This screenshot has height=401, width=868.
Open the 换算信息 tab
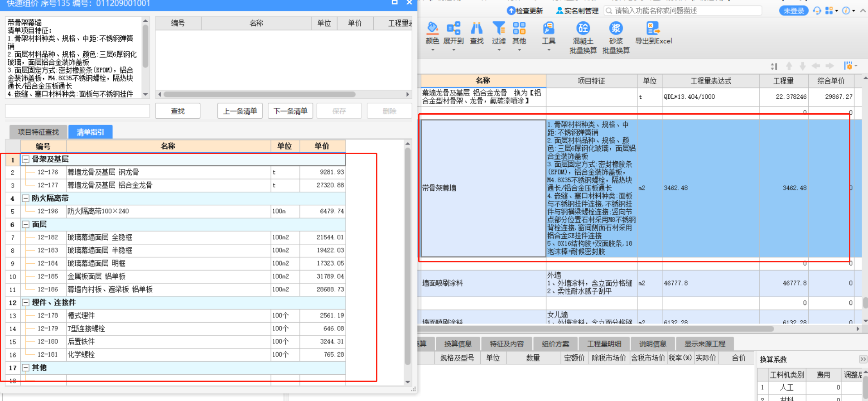458,343
